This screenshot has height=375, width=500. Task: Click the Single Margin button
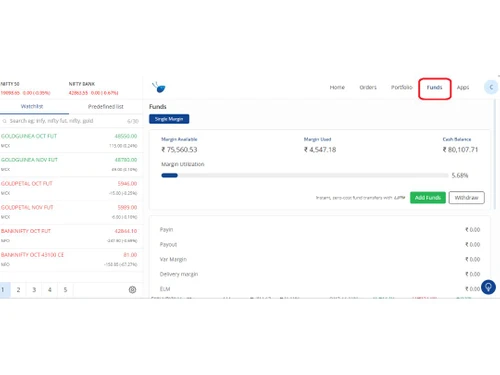pyautogui.click(x=169, y=119)
